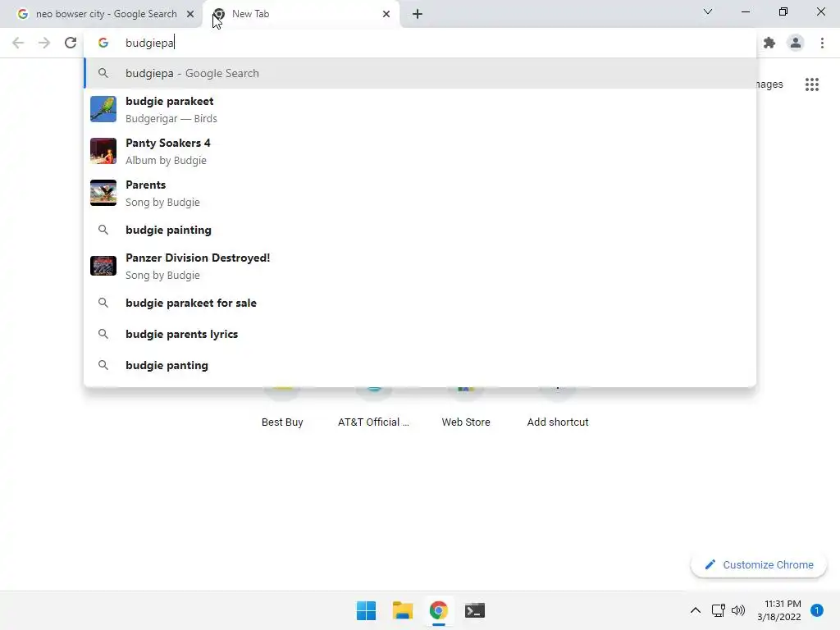Choose the budgie panting suggestion
This screenshot has width=840, height=630.
coord(420,365)
